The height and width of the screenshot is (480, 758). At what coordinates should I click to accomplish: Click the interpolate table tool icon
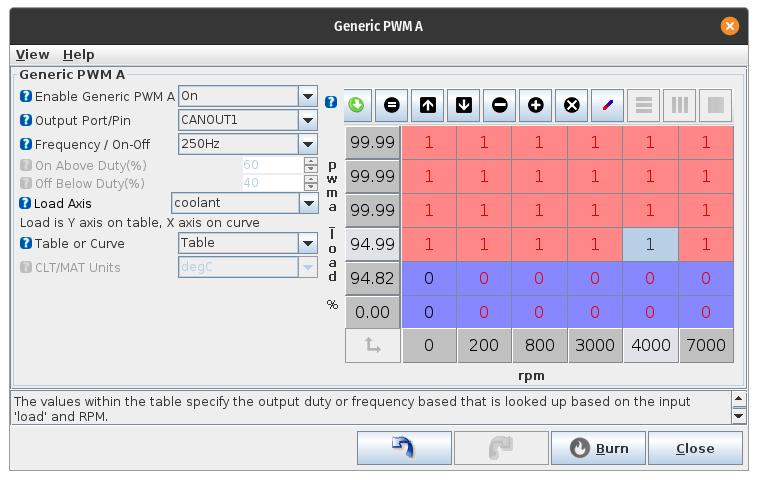click(x=607, y=105)
